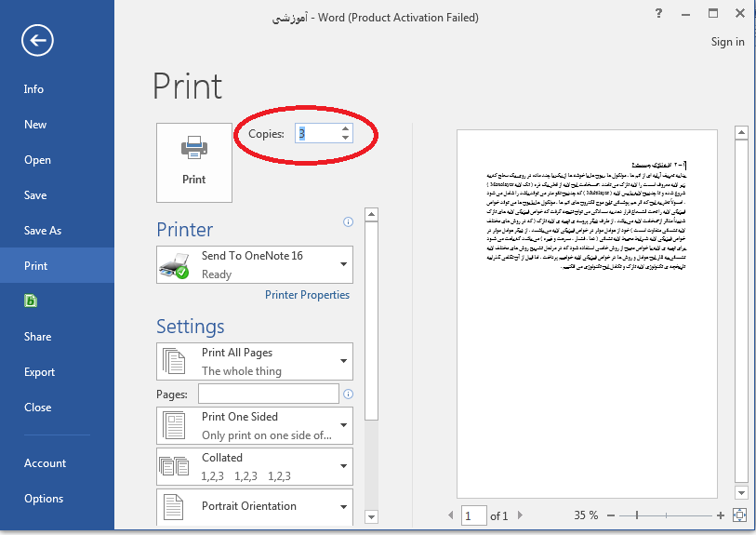The width and height of the screenshot is (756, 535).
Task: Click the settings scrollbar up arrow
Action: pos(371,214)
